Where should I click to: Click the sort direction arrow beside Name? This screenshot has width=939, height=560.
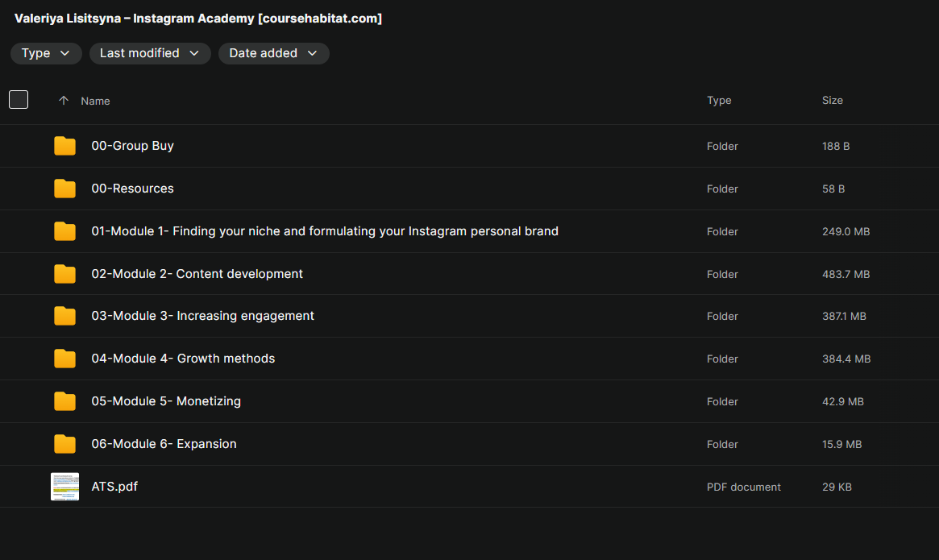(64, 101)
